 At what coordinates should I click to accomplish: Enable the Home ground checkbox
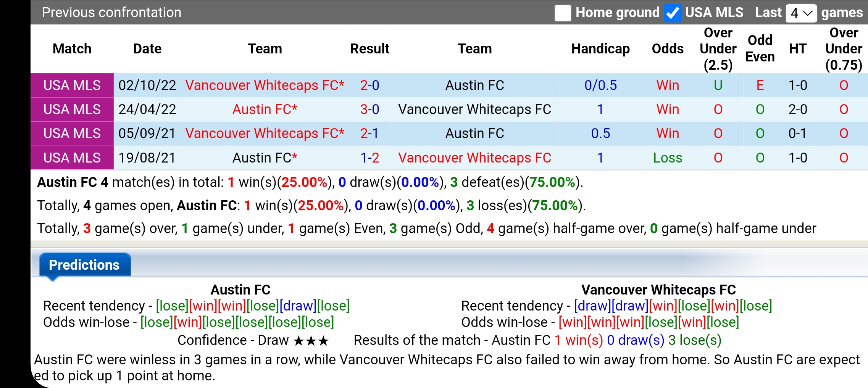(x=562, y=12)
